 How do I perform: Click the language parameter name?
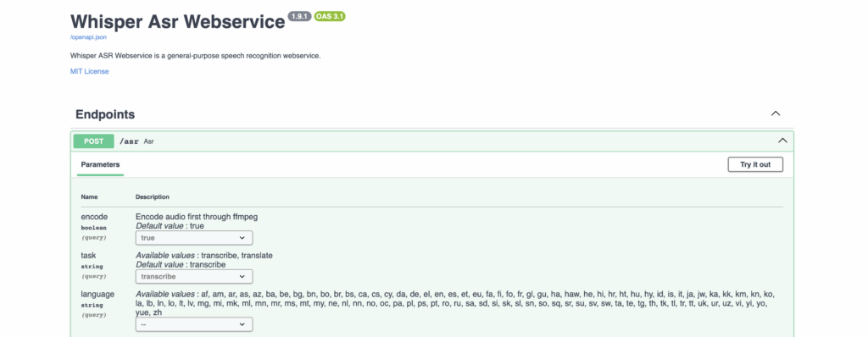97,295
